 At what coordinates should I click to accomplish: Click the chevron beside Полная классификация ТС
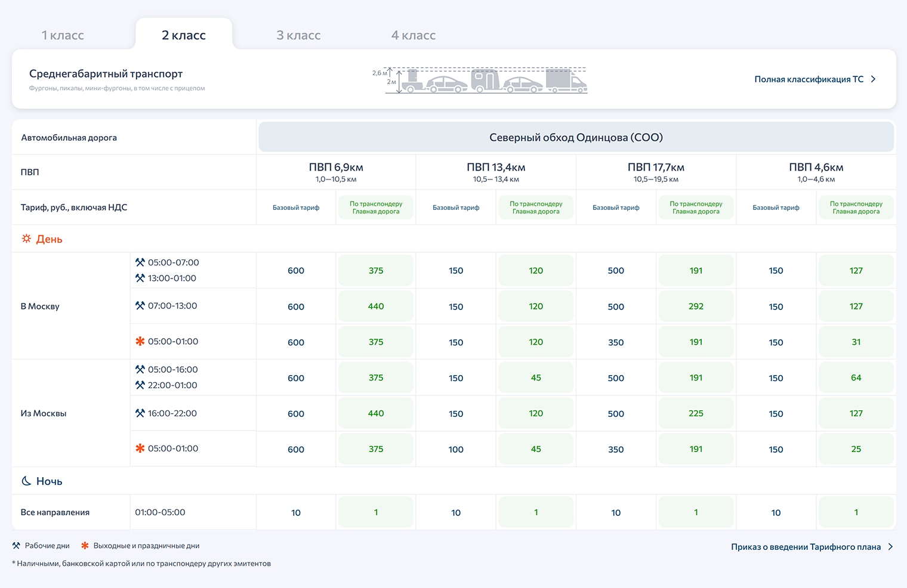[874, 79]
